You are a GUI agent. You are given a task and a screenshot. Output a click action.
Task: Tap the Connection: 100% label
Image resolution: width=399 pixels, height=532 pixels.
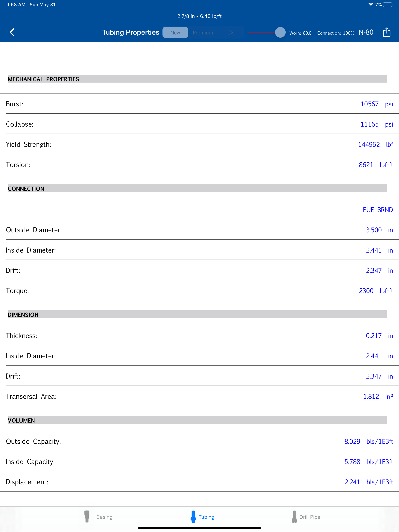click(335, 33)
